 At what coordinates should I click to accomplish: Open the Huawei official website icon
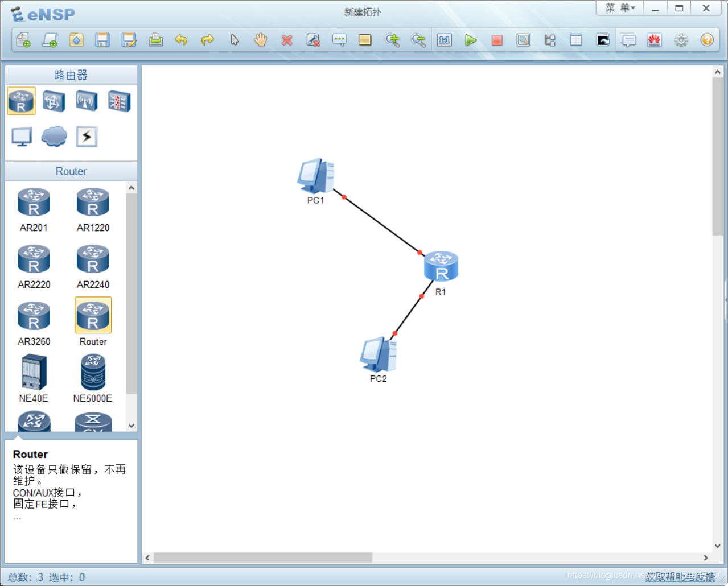(x=655, y=40)
